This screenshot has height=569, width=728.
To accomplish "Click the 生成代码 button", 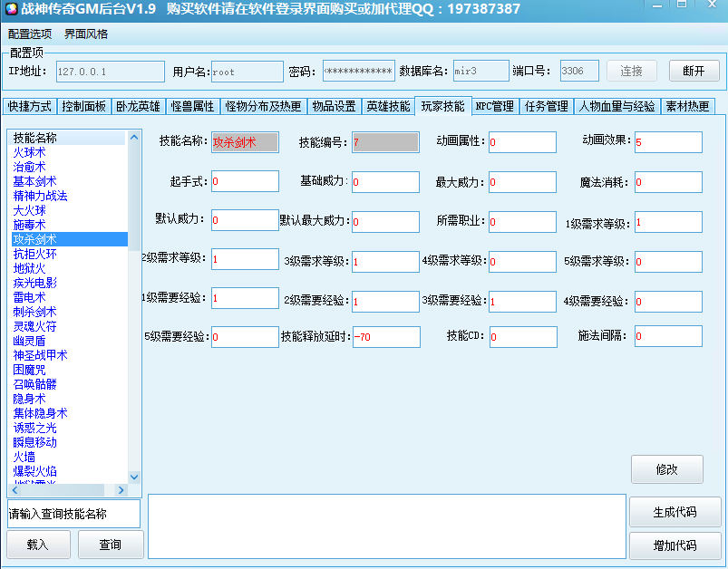I will (675, 512).
